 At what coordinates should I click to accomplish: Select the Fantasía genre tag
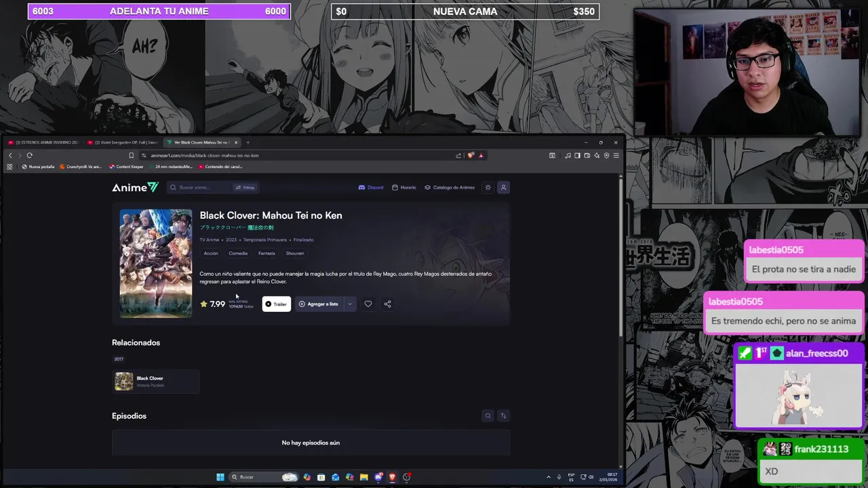click(267, 253)
